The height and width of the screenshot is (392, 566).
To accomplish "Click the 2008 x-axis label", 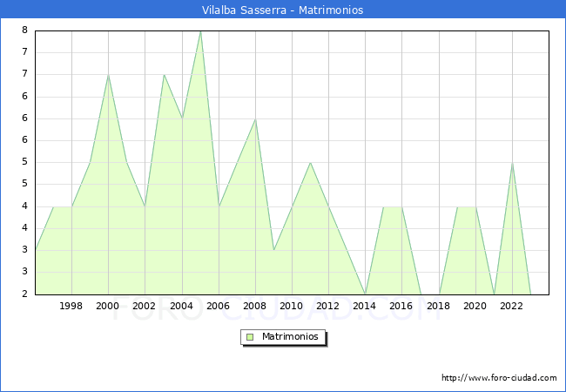I will pyautogui.click(x=255, y=306).
